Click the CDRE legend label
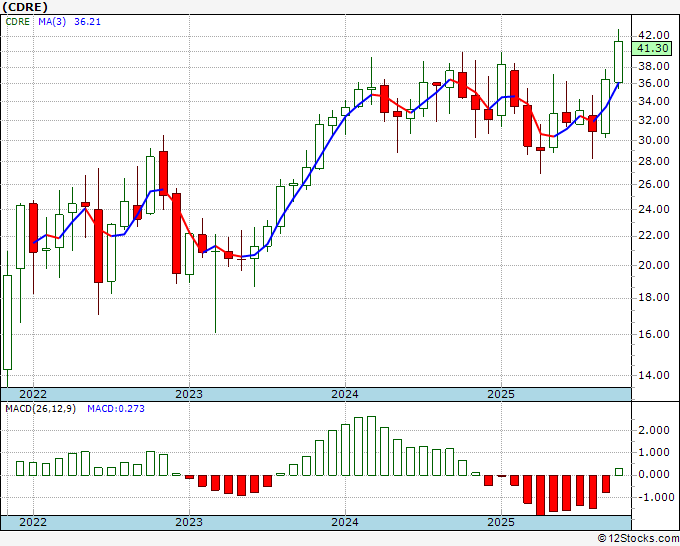Screen dimensions: 680x546 click(x=18, y=22)
